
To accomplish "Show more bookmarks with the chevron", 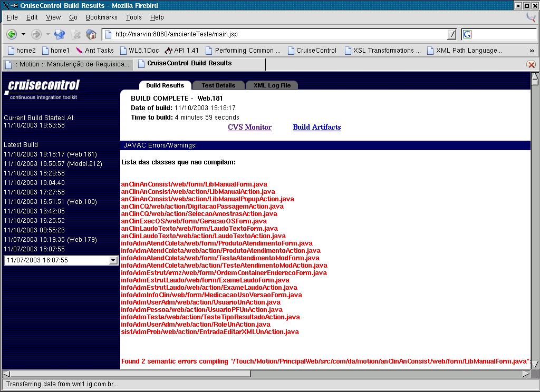I will [532, 51].
